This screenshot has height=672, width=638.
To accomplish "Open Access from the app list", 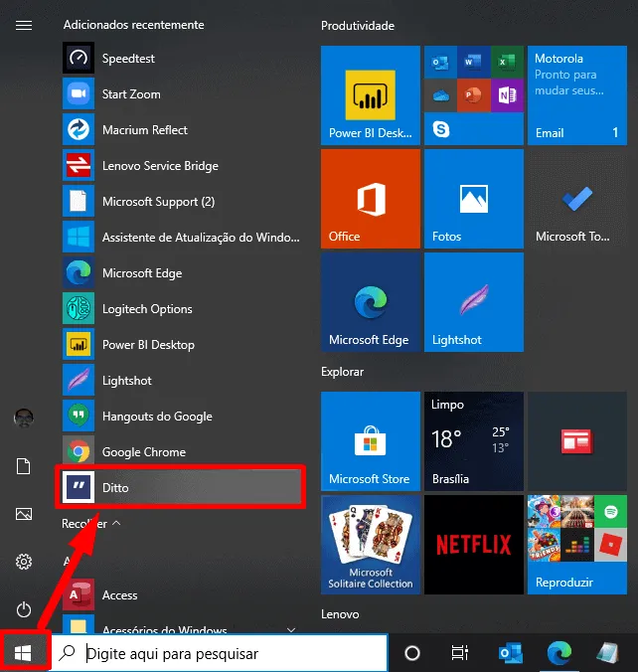I will [x=181, y=594].
